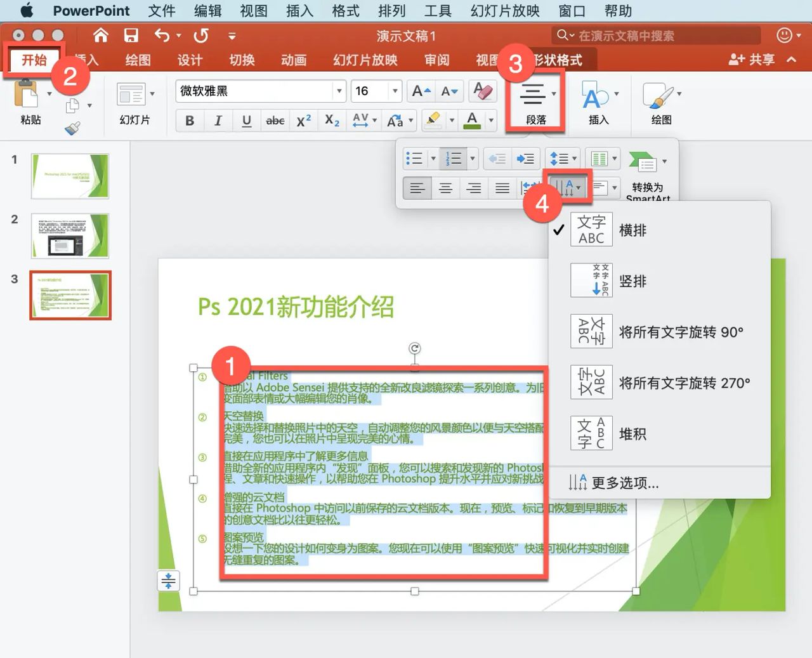Decrease font size with the A▼ button
This screenshot has height=658, width=812.
pyautogui.click(x=450, y=91)
